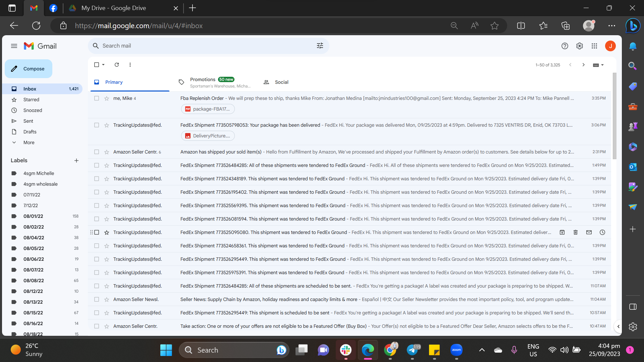This screenshot has width=644, height=362.
Task: Click the Google account avatar J
Action: tap(610, 46)
